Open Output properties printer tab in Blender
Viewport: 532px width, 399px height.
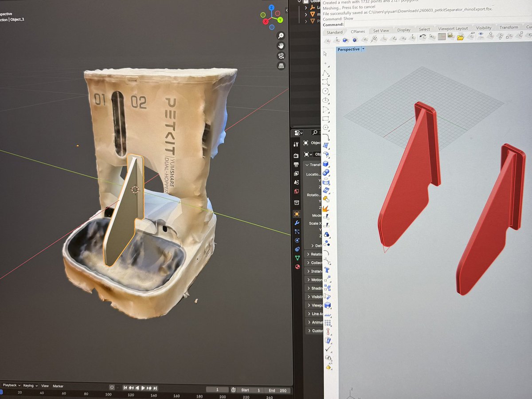(297, 164)
